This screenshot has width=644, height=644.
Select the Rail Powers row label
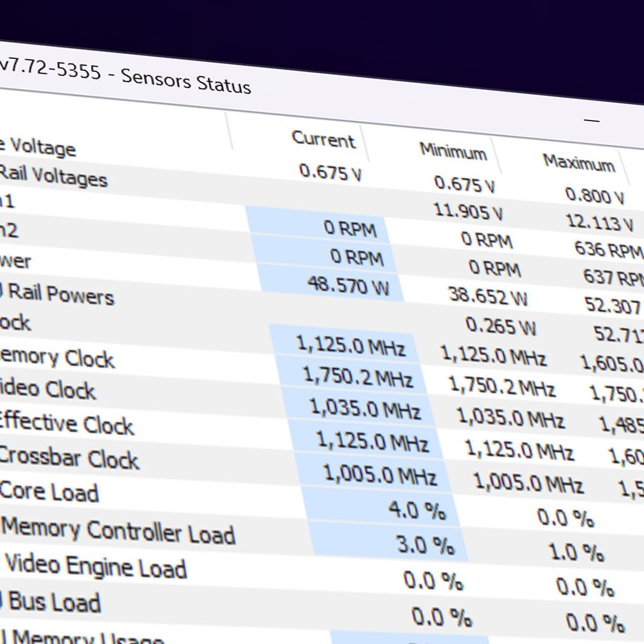[61, 294]
